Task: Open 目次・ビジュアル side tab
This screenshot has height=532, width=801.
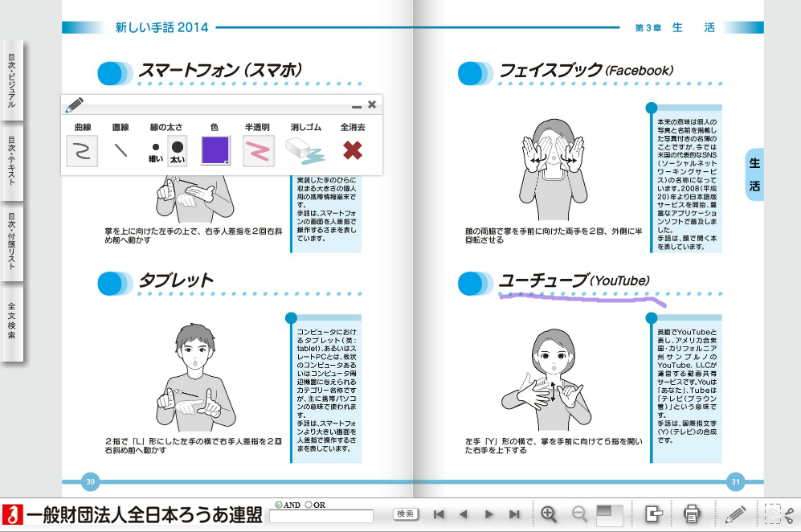Action: tap(11, 80)
